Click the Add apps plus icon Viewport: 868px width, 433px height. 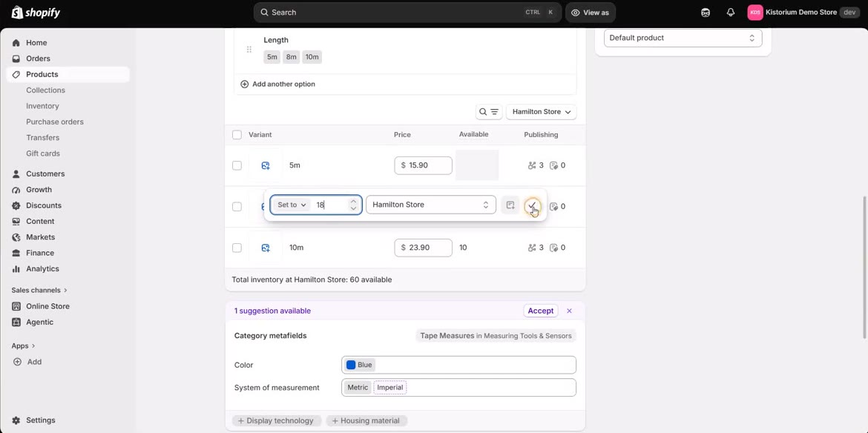tap(17, 362)
